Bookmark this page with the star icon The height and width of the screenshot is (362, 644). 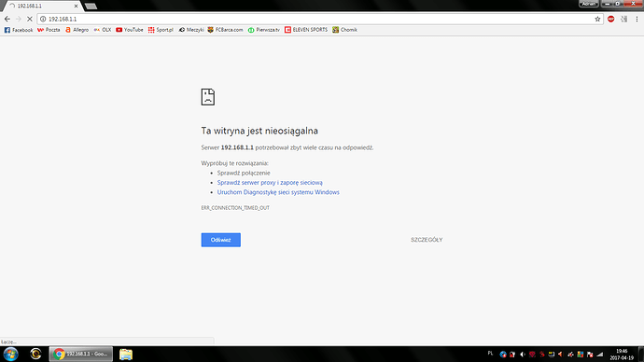[x=597, y=19]
